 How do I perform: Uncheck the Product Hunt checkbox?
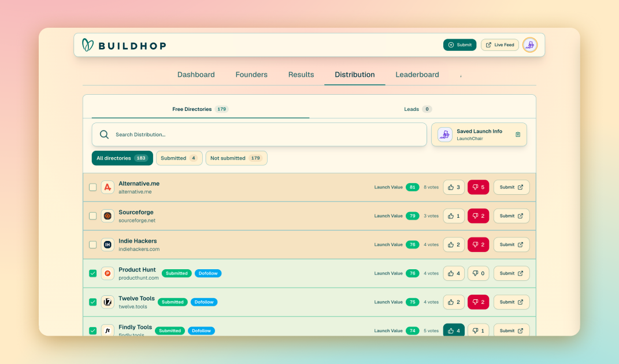point(93,273)
